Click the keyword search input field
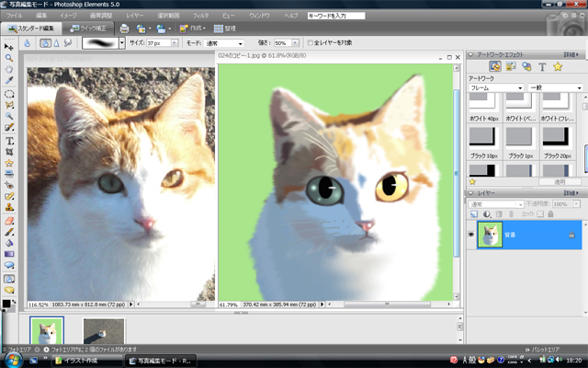588x368 pixels. click(x=336, y=16)
